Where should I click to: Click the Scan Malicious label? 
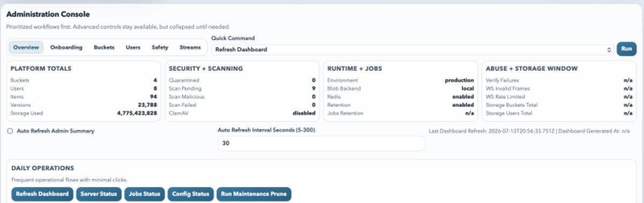[x=186, y=96]
